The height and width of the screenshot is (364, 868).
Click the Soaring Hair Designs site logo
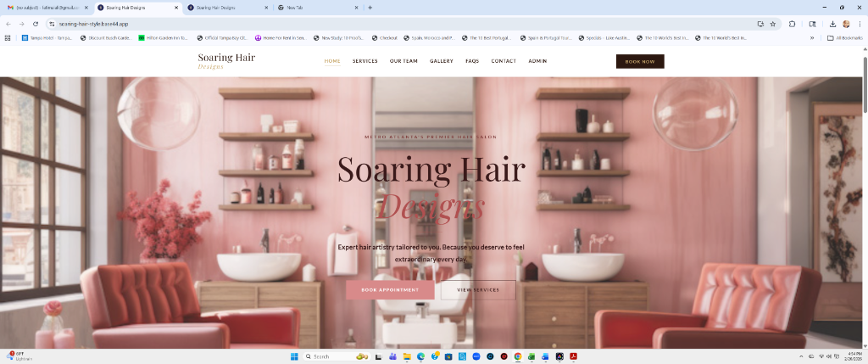[226, 61]
